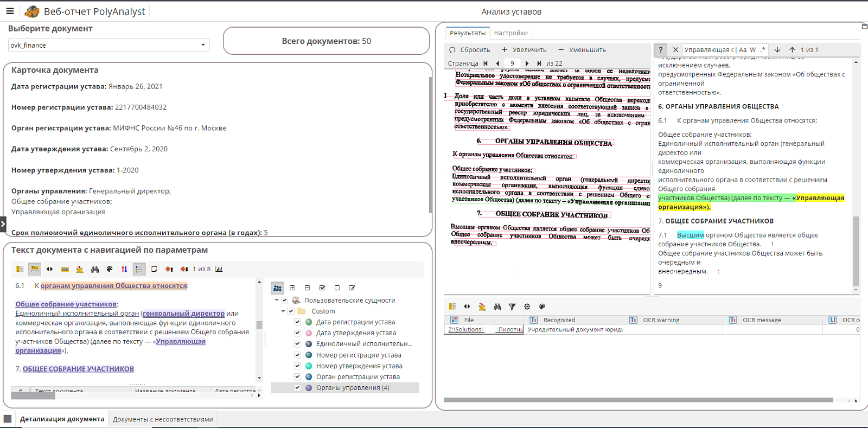The height and width of the screenshot is (428, 868).
Task: Clear the search with the X button
Action: (675, 50)
